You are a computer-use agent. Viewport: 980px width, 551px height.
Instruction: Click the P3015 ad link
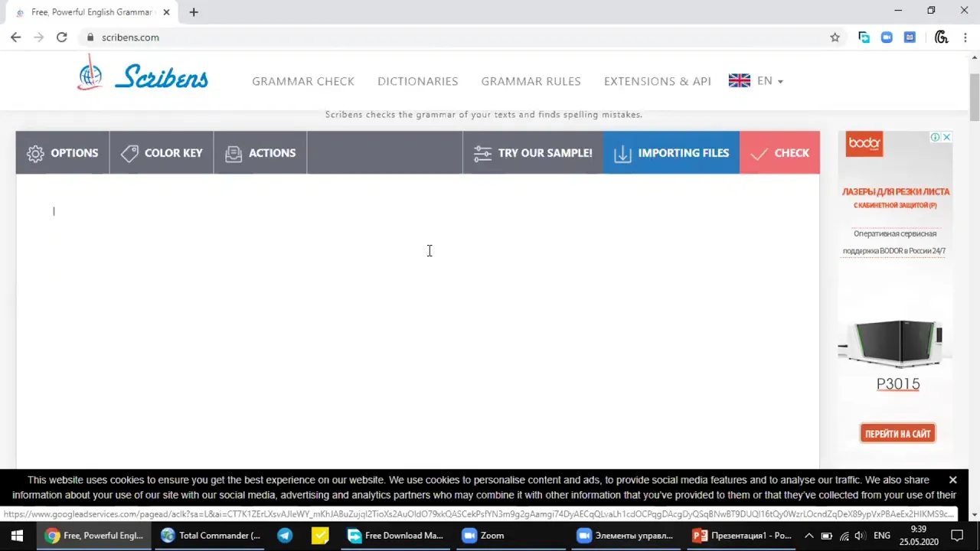point(898,384)
